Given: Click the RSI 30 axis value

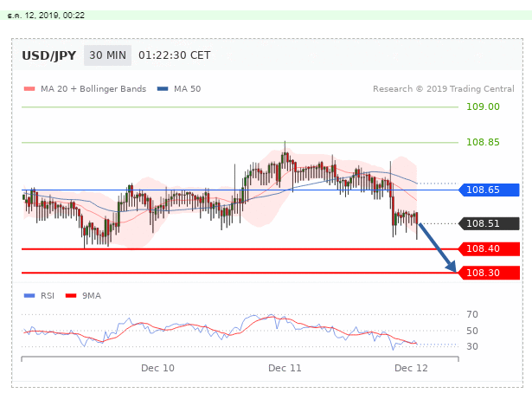Looking at the screenshot, I should click(x=472, y=346).
